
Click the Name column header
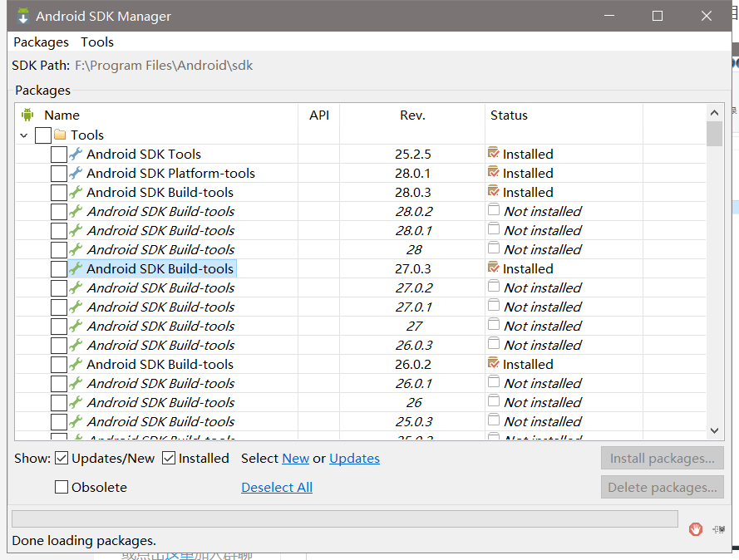pos(62,115)
